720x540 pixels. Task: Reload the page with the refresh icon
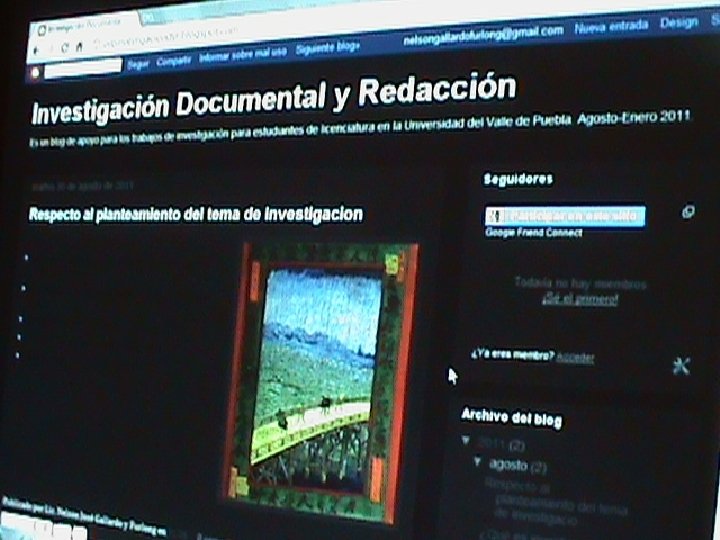pyautogui.click(x=65, y=47)
